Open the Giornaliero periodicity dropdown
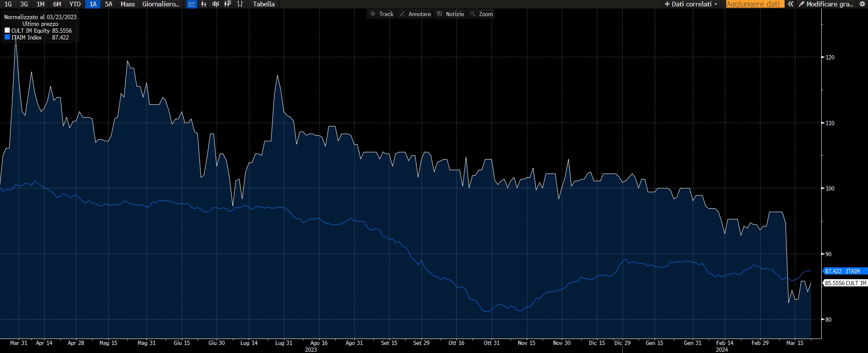The width and height of the screenshot is (868, 353). tap(161, 4)
